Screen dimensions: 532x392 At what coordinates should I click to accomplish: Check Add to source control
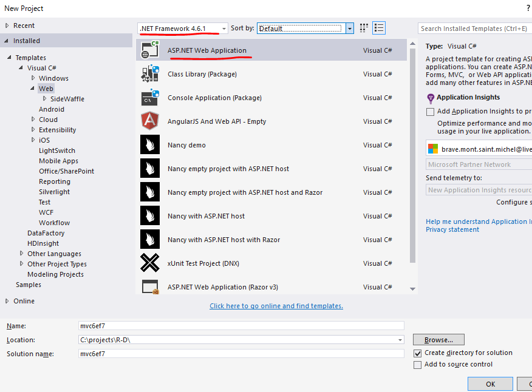pyautogui.click(x=418, y=365)
